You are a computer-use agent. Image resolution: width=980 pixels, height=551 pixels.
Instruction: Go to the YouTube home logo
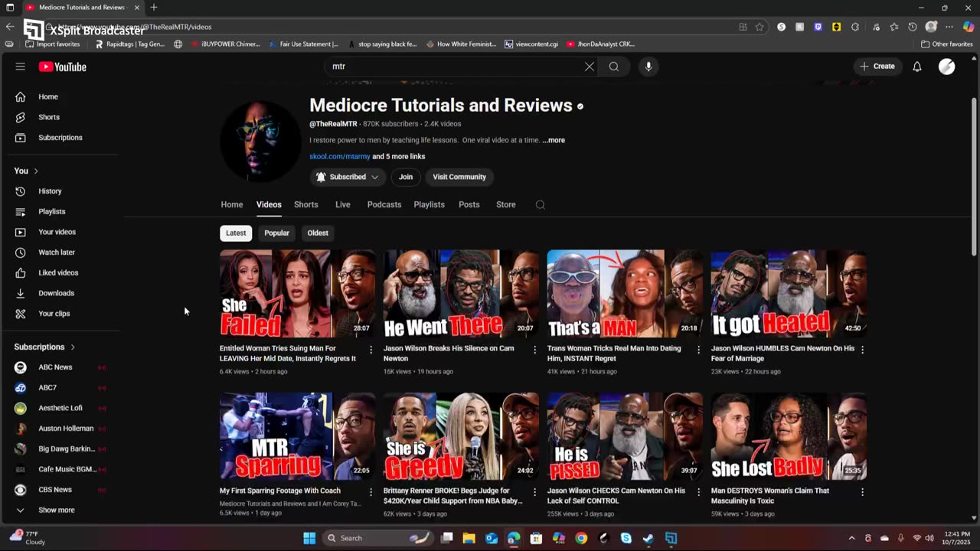click(63, 67)
